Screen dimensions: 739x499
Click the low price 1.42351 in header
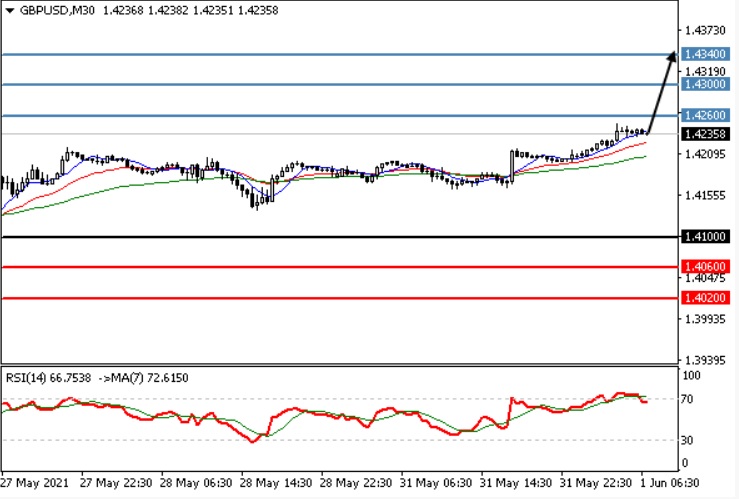click(x=213, y=10)
